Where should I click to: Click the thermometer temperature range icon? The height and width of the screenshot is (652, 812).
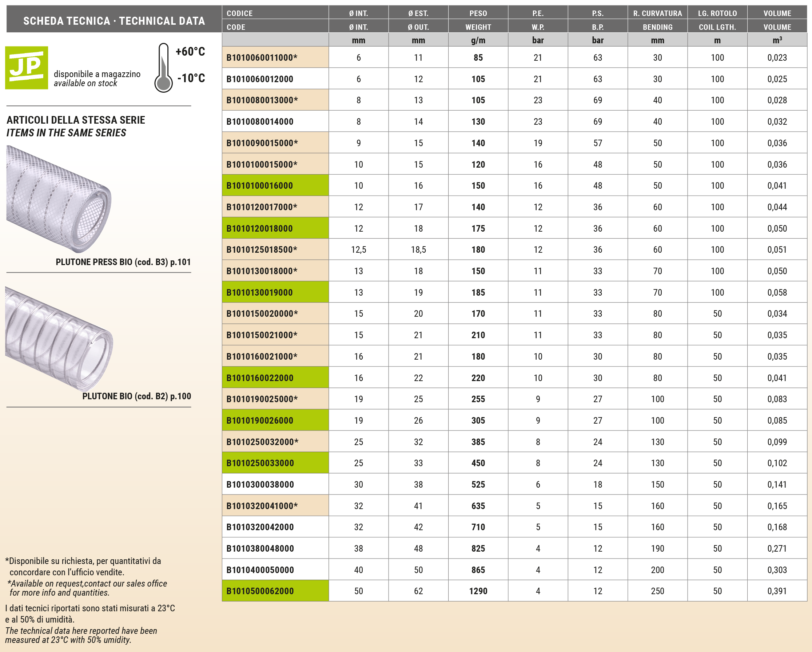coord(163,68)
